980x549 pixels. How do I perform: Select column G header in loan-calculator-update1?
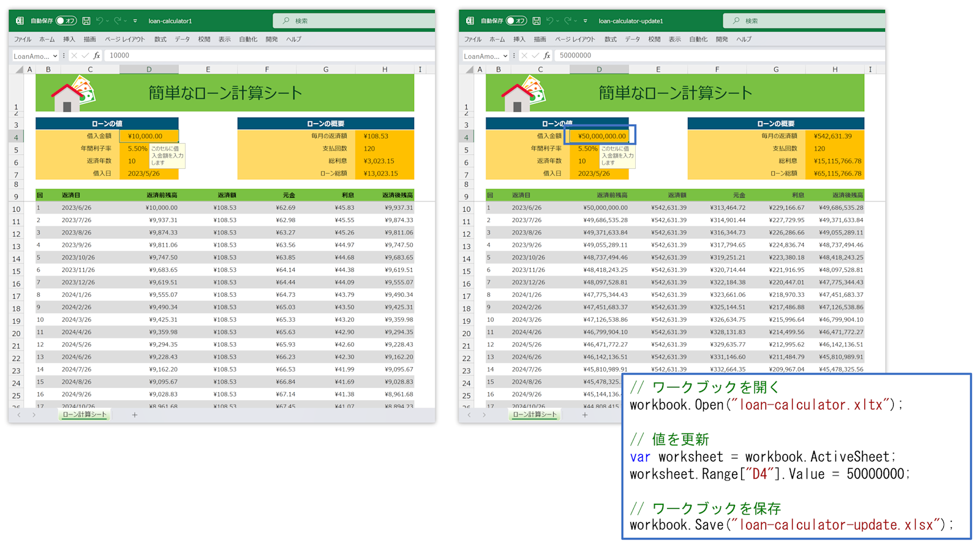coord(776,70)
